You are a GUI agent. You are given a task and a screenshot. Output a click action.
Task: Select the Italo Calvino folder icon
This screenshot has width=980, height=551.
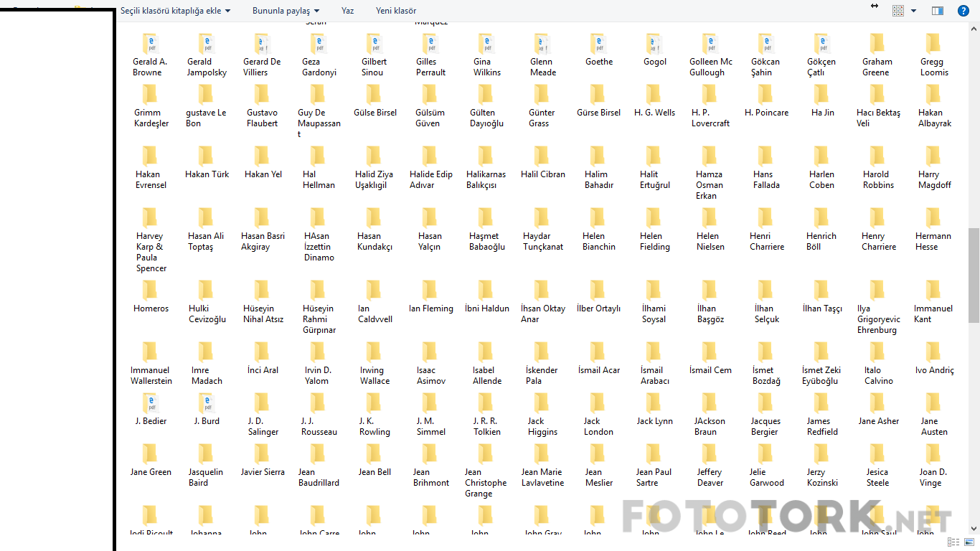click(877, 352)
